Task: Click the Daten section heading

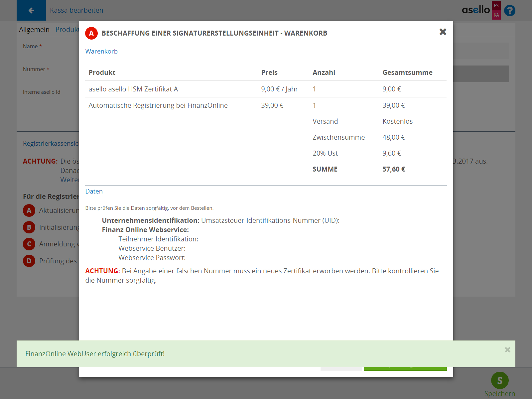Action: pos(94,192)
